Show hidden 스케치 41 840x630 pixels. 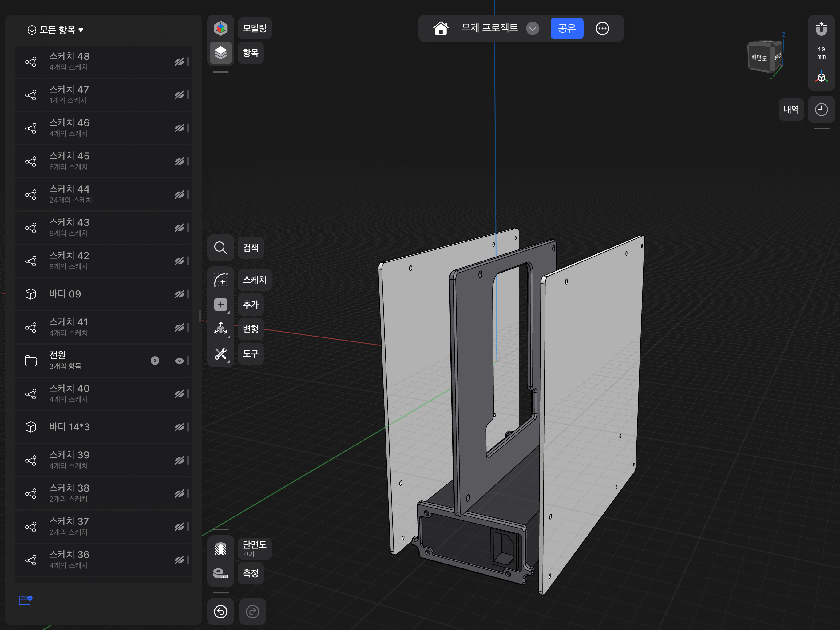pos(179,328)
